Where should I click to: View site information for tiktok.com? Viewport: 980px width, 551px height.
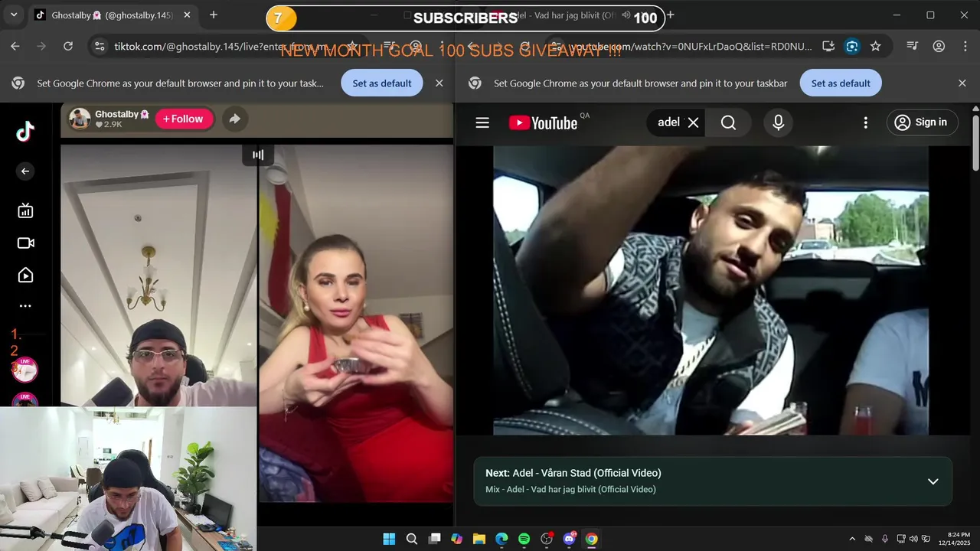pos(100,47)
